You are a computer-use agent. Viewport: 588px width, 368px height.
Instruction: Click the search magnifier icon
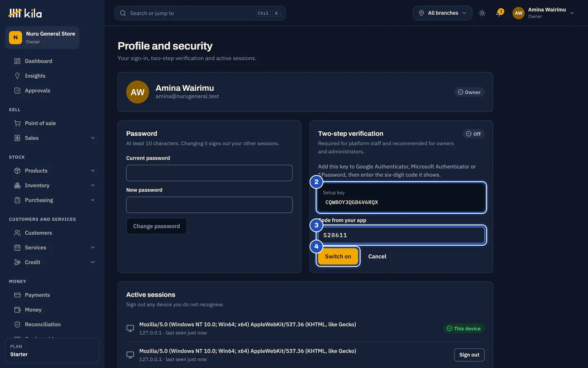tap(123, 13)
